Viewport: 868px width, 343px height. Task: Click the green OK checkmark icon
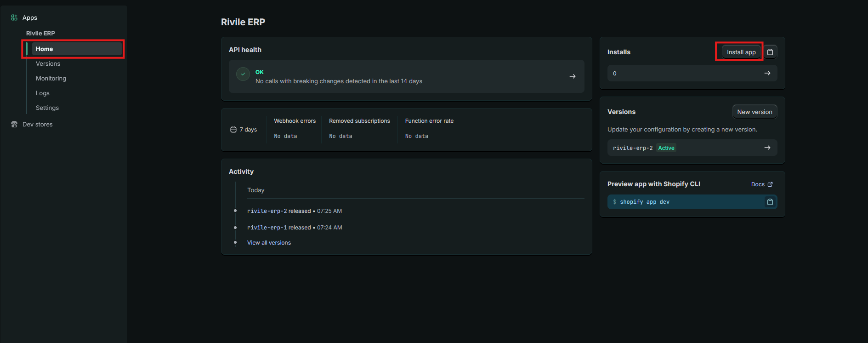[x=243, y=74]
